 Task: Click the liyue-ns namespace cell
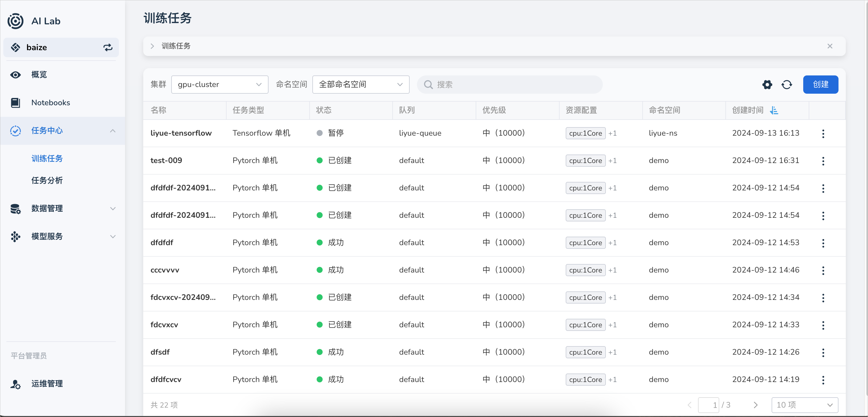[663, 133]
